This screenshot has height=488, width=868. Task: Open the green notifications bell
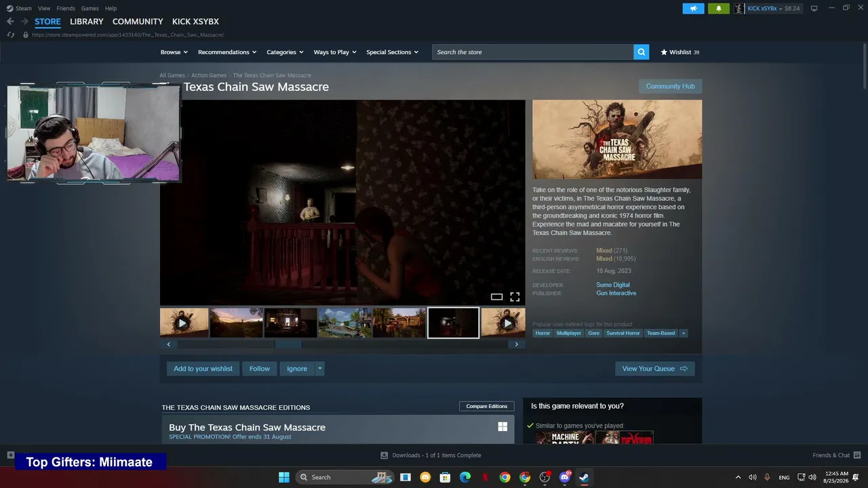coord(719,8)
